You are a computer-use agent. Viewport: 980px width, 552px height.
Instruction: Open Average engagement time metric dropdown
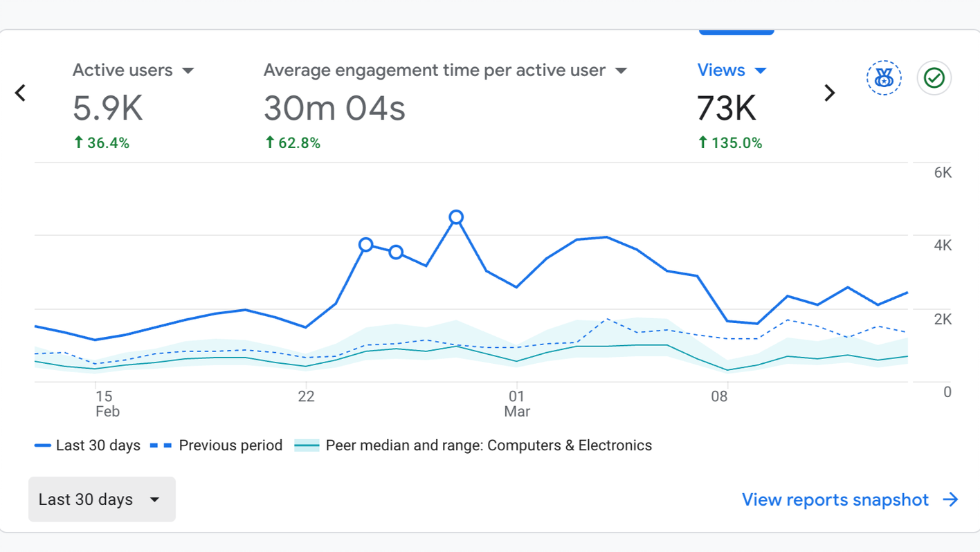point(621,71)
